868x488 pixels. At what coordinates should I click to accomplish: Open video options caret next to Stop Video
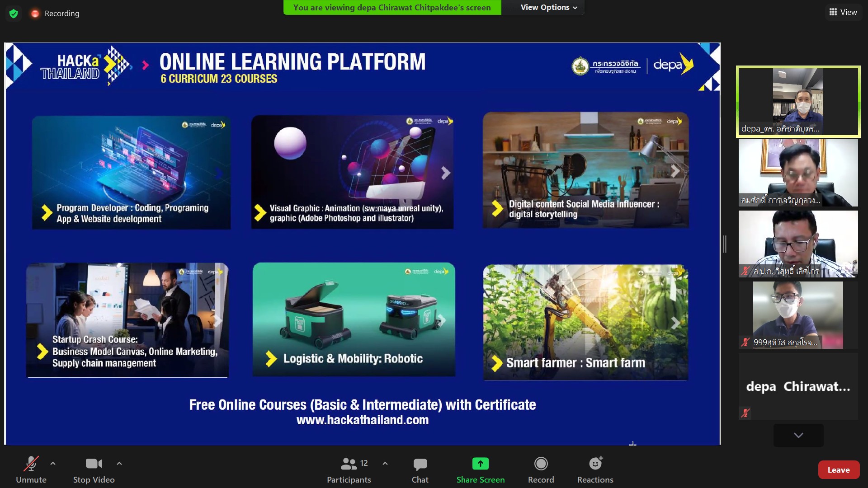point(119,464)
